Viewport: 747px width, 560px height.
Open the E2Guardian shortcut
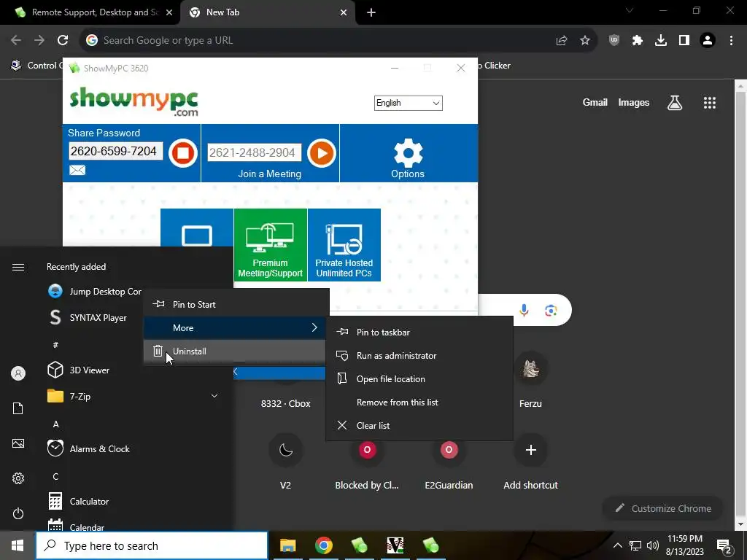[x=449, y=462]
